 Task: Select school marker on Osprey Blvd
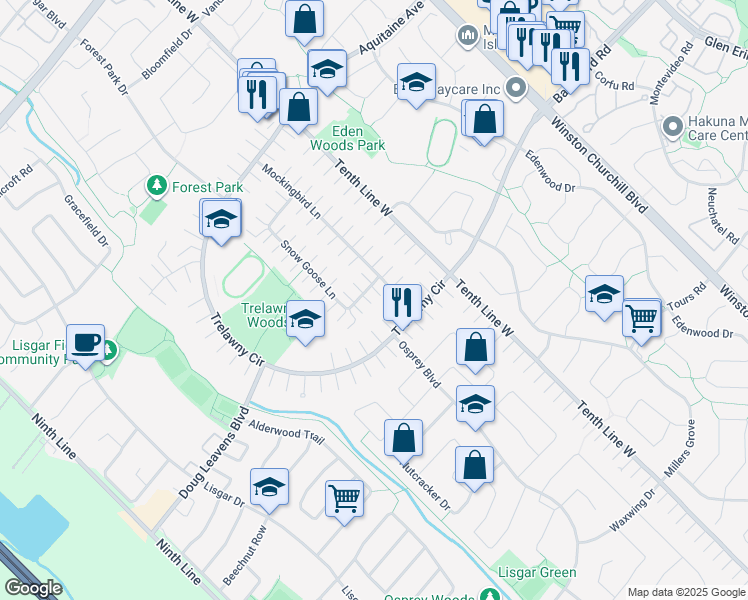[475, 406]
